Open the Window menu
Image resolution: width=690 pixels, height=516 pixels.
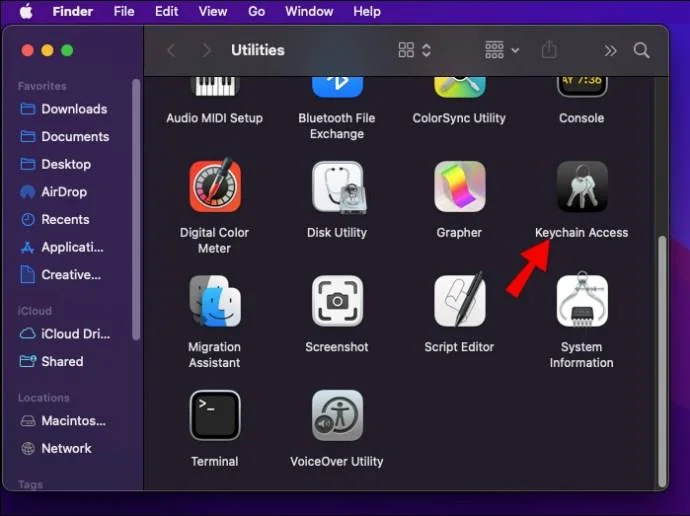pyautogui.click(x=309, y=11)
